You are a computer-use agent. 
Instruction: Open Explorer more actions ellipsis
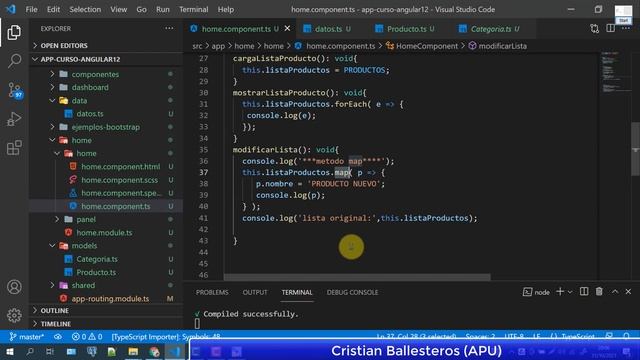[169, 29]
